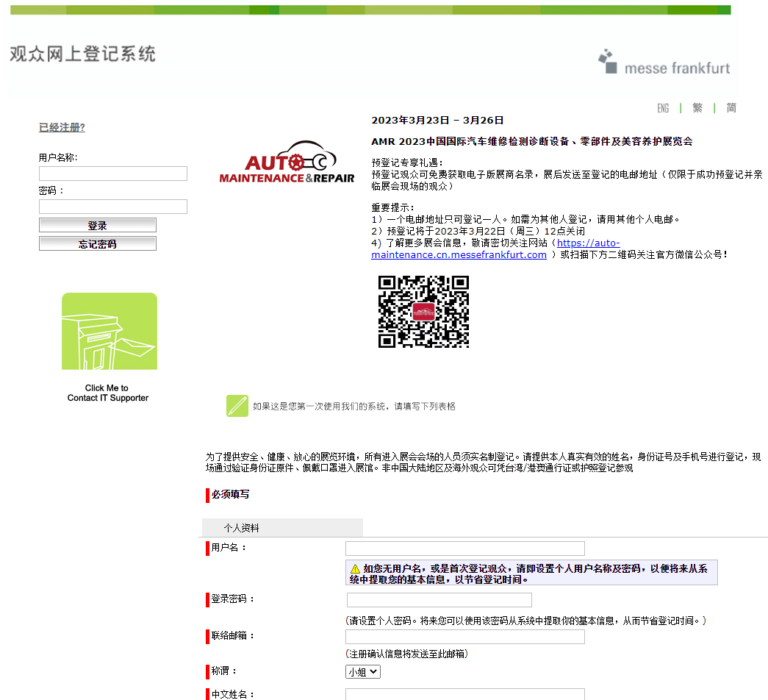
Task: Click the yellow warning triangle icon
Action: tap(355, 569)
